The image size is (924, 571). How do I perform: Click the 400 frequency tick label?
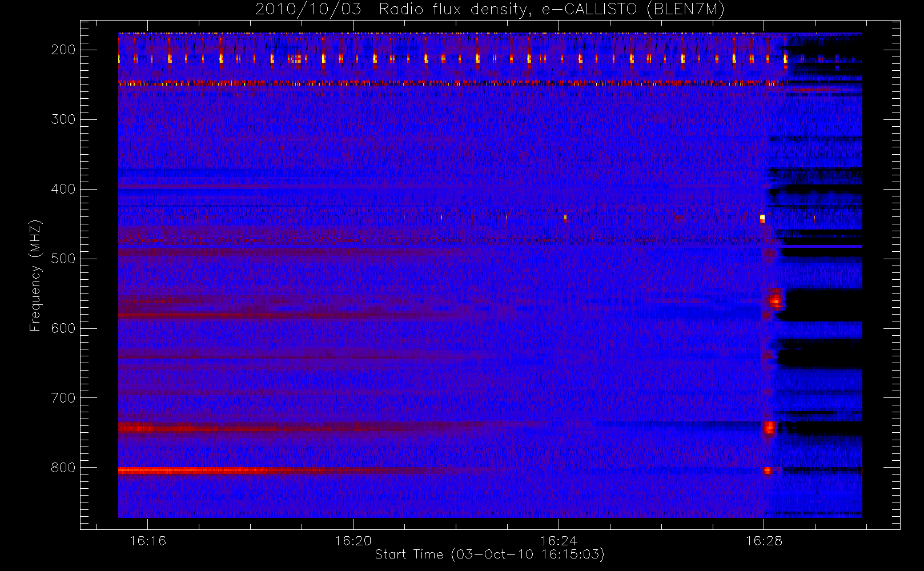click(x=63, y=189)
